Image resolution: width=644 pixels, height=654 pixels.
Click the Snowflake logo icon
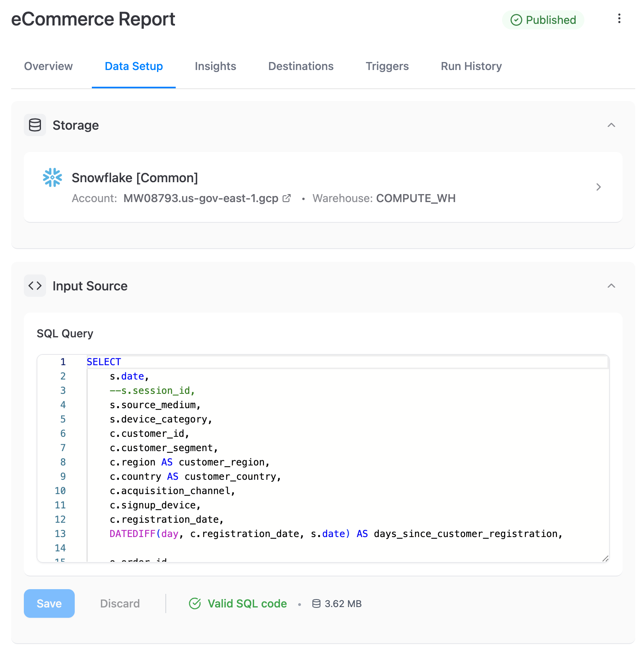(52, 177)
